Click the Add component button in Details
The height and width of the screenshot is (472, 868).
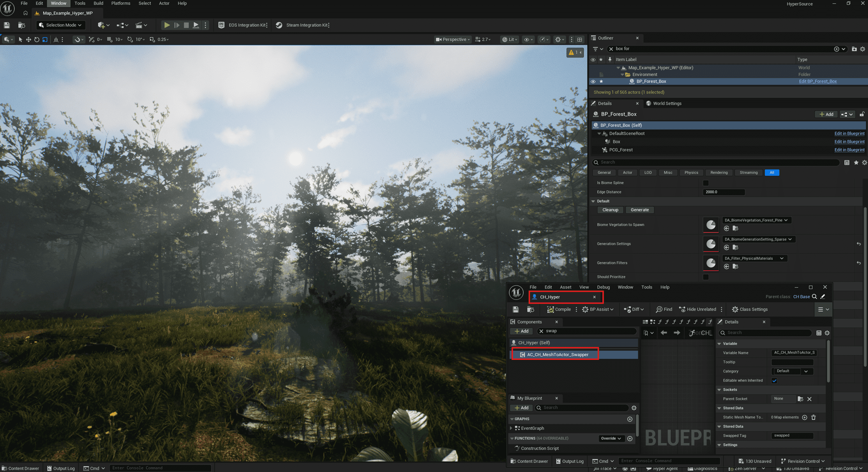pyautogui.click(x=826, y=114)
